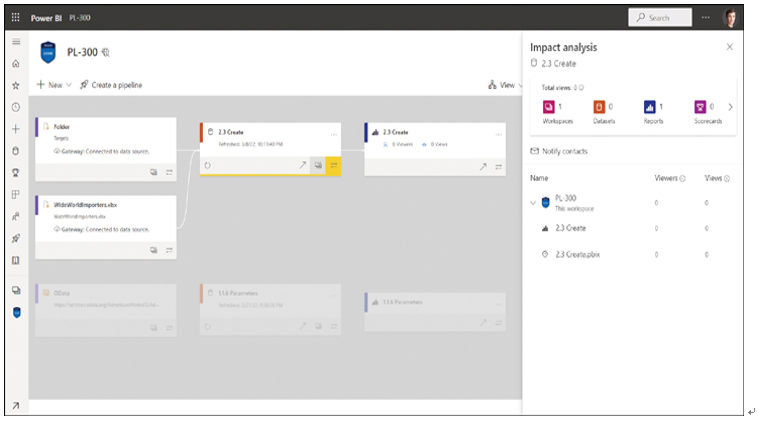Select the 2.3 Create dataset card title
Image resolution: width=758 pixels, height=422 pixels.
pyautogui.click(x=231, y=132)
